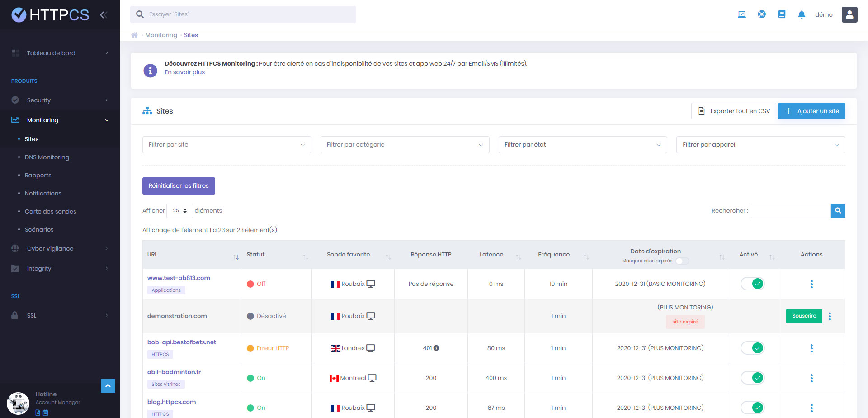Screen dimensions: 868x418
Task: Click Hotline document icon
Action: 38,413
